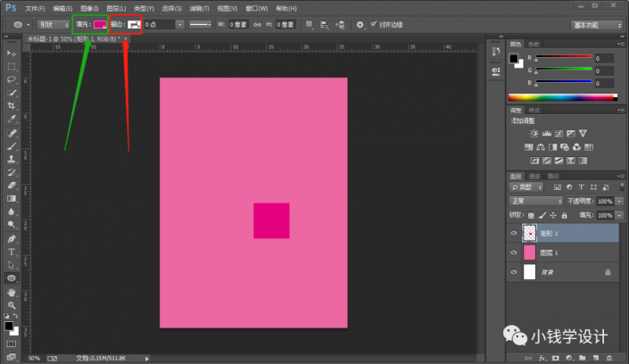Screen dimensions: 629x364
Task: Select the Path Selection tool
Action: [x=12, y=265]
